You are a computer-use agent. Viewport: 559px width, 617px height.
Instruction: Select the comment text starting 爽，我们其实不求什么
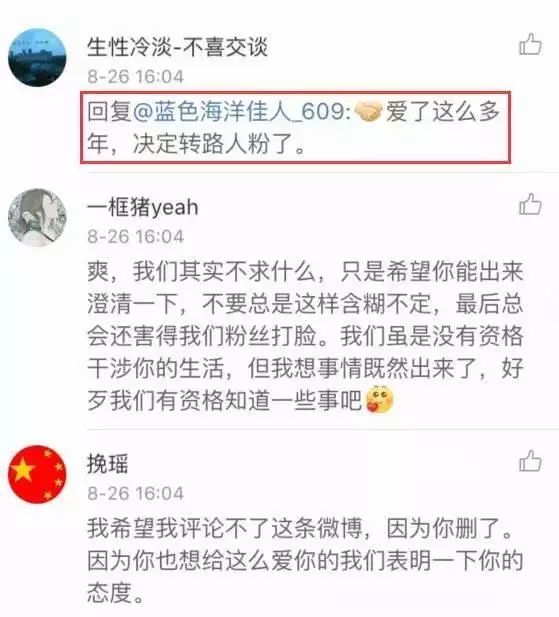[305, 336]
